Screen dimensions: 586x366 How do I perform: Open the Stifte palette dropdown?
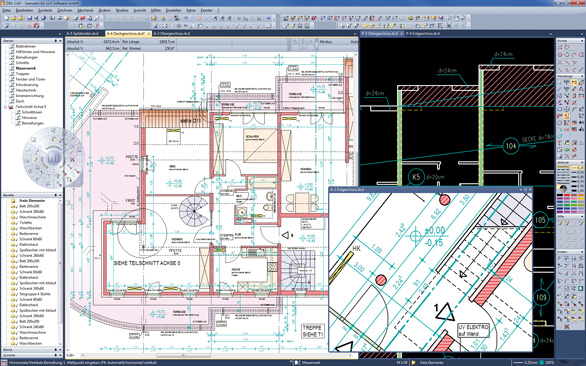(582, 216)
